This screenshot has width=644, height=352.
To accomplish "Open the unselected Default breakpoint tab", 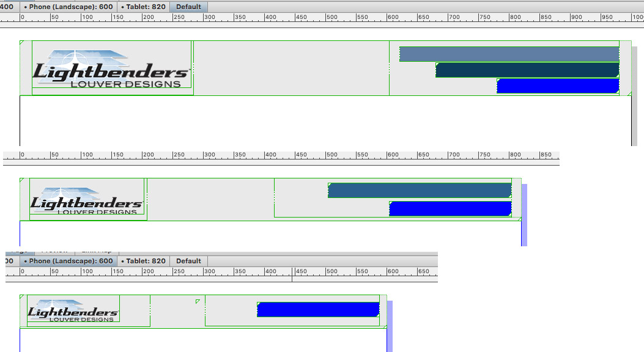I will [x=188, y=261].
